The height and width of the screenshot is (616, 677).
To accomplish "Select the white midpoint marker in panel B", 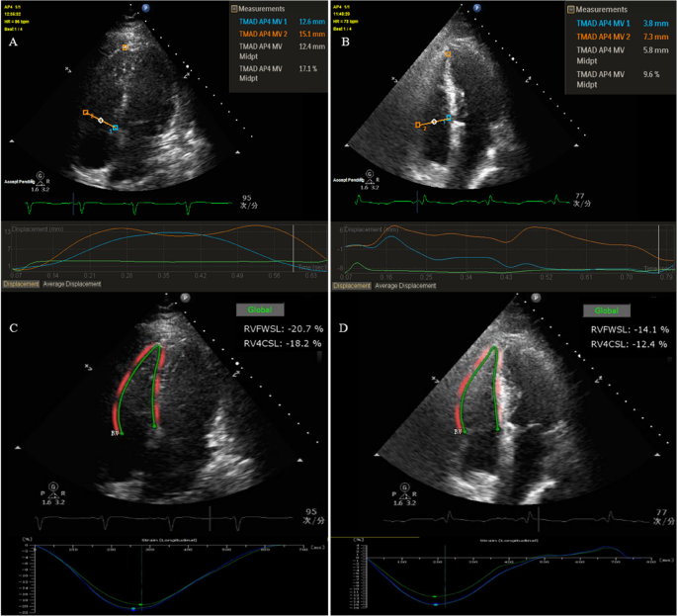I will pyautogui.click(x=434, y=122).
